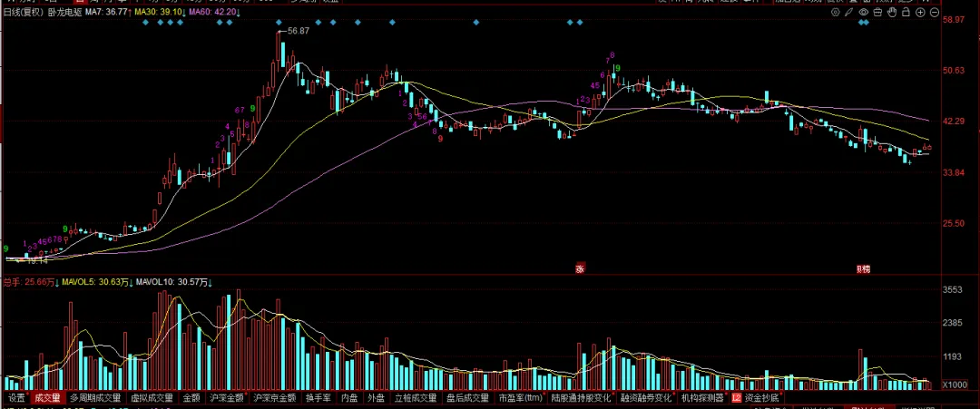Switch to 换手率 indicator tab
Viewport: 980px width, 409px height.
[x=318, y=397]
